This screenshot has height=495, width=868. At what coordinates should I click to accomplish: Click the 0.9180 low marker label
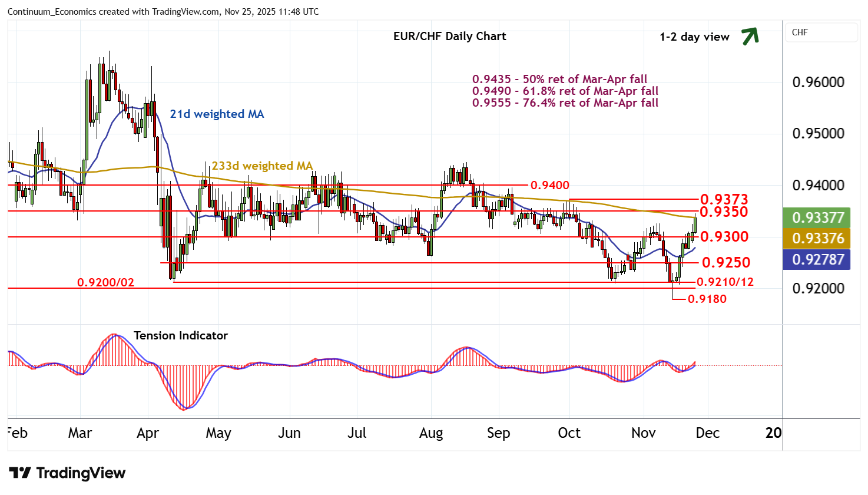[707, 299]
